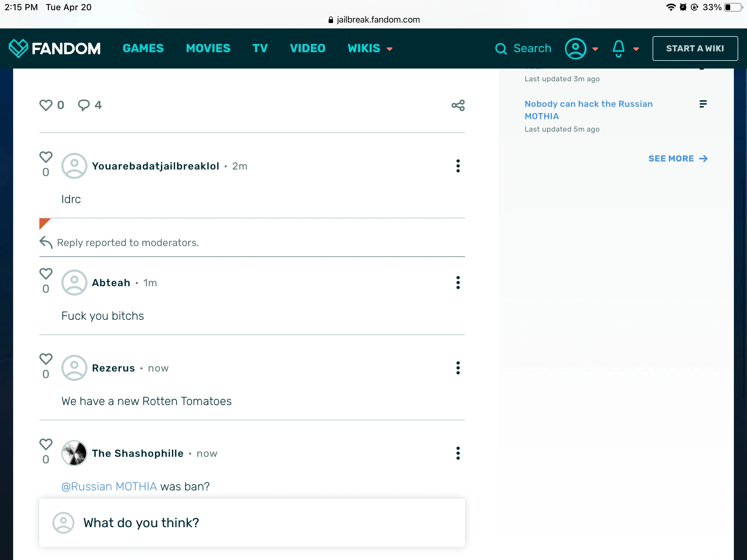Click the notifications bell icon
The image size is (747, 560).
(618, 48)
